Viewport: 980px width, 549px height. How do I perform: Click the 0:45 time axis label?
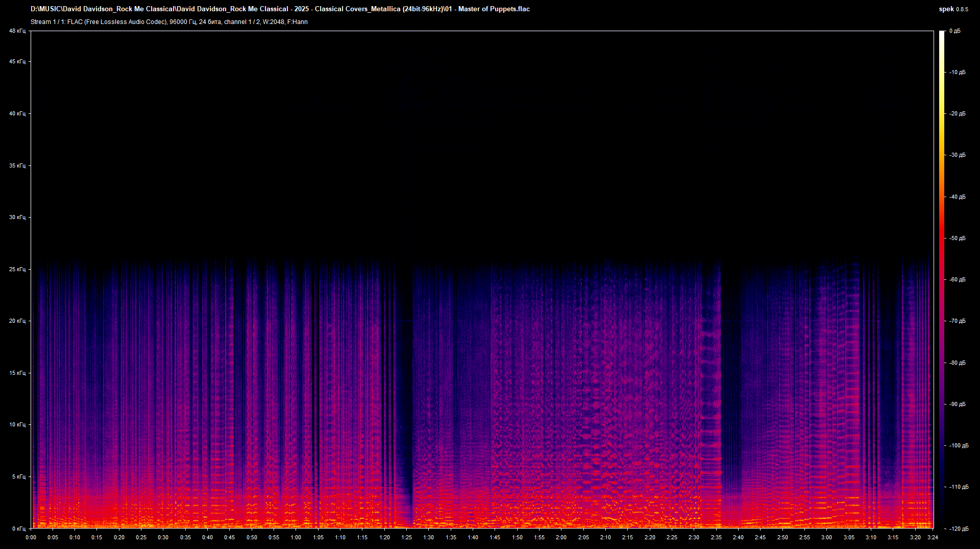pyautogui.click(x=230, y=537)
